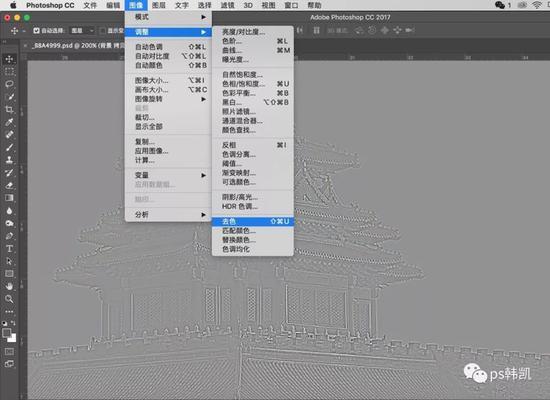550x400 pixels.
Task: Open the 图层 auto-select dropdown
Action: pyautogui.click(x=82, y=31)
